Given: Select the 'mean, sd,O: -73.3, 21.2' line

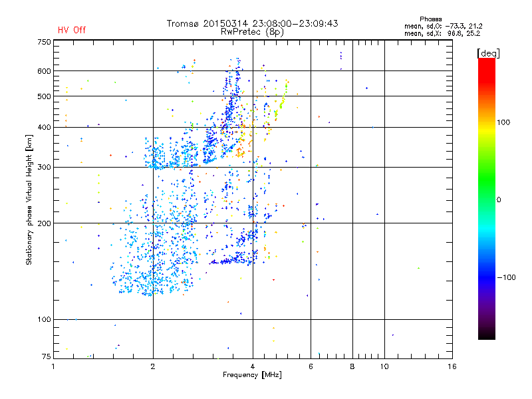Looking at the screenshot, I should [x=443, y=26].
